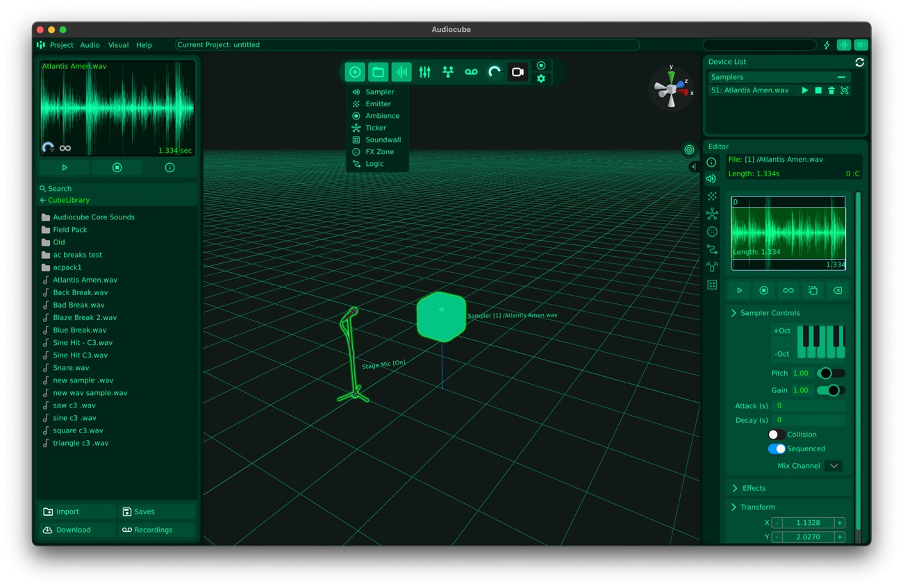Click the mixer faders icon in top toolbar
Image resolution: width=903 pixels, height=588 pixels.
(x=425, y=72)
